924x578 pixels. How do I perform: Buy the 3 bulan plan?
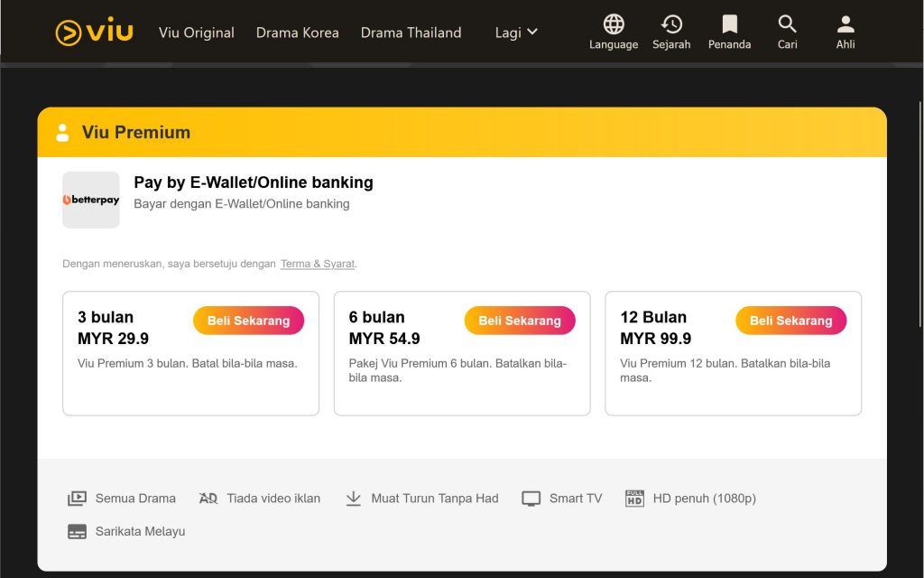[x=249, y=321]
